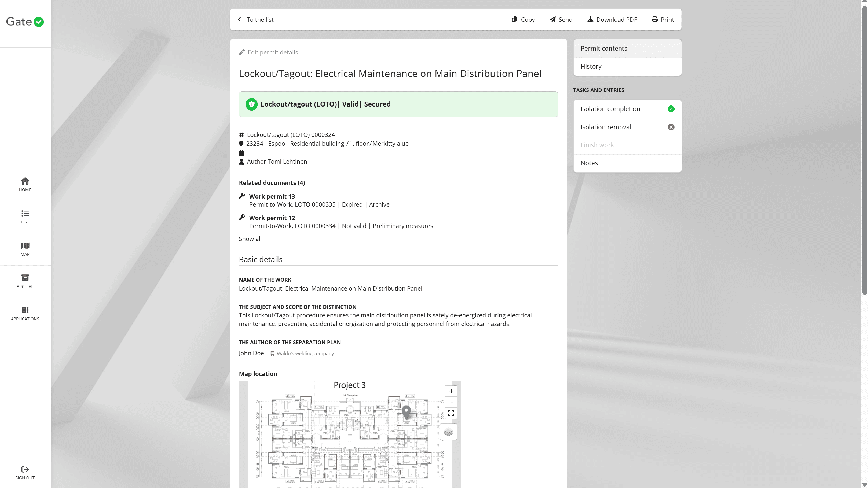
Task: Go back with To the list chevron
Action: [240, 20]
